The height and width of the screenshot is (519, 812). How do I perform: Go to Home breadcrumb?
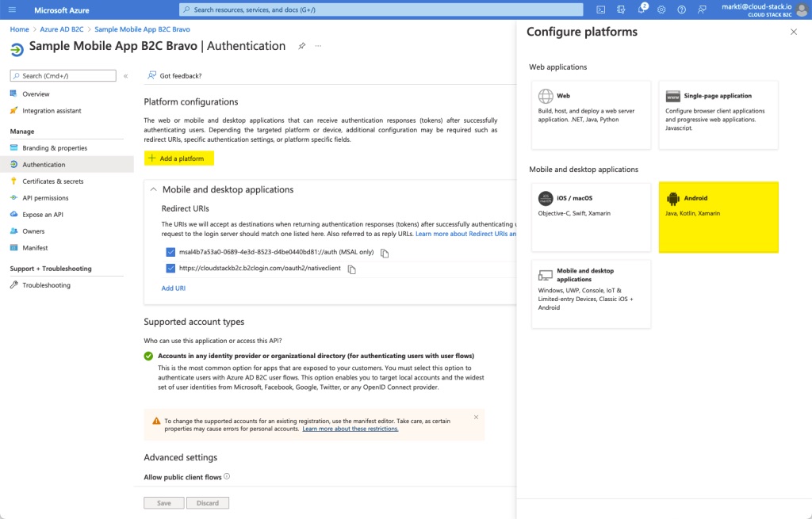pos(20,29)
